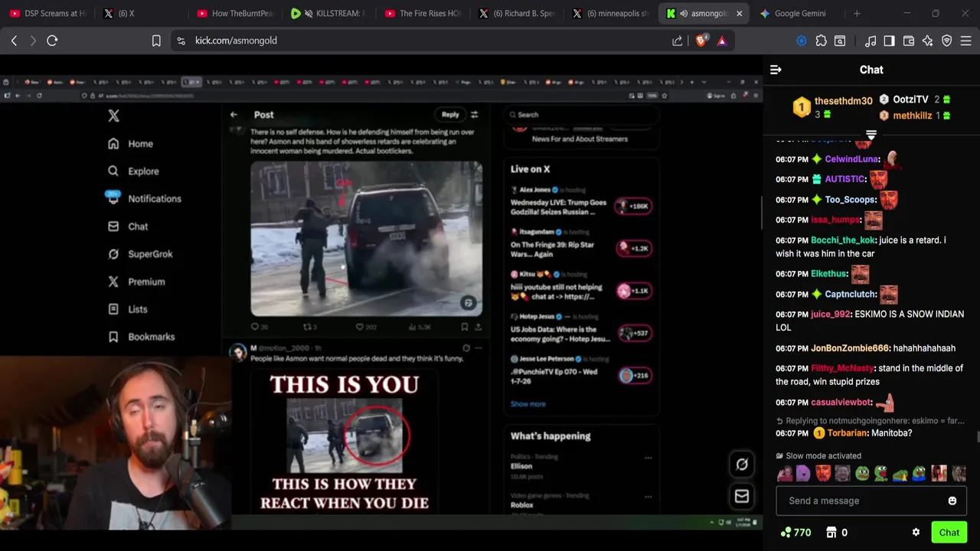Screen dimensions: 980x551
Task: Open the tab search icon in toolbar
Action: tap(840, 41)
